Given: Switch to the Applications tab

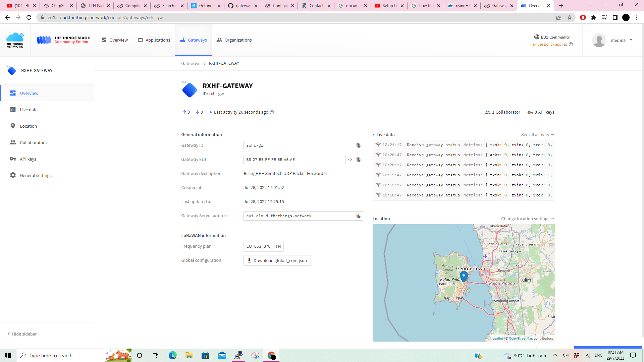Looking at the screenshot, I should (x=154, y=40).
